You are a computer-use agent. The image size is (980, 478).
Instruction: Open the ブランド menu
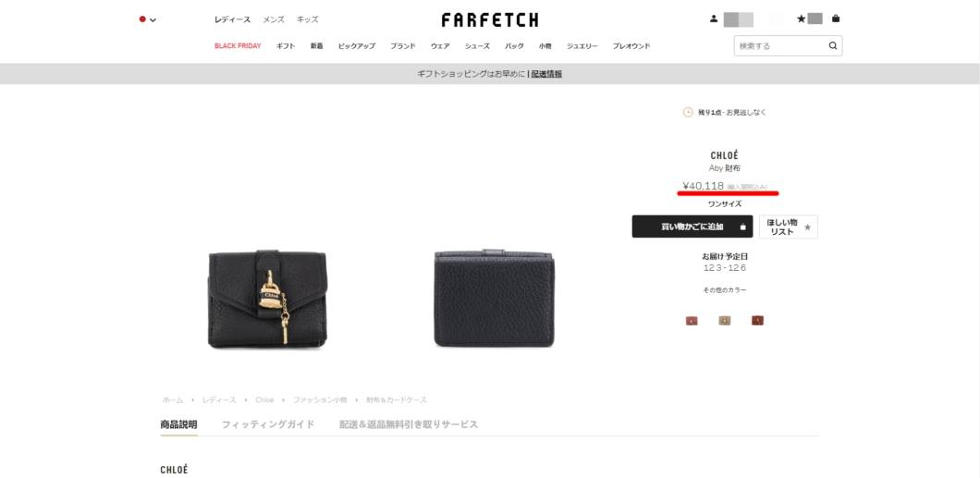(x=402, y=46)
